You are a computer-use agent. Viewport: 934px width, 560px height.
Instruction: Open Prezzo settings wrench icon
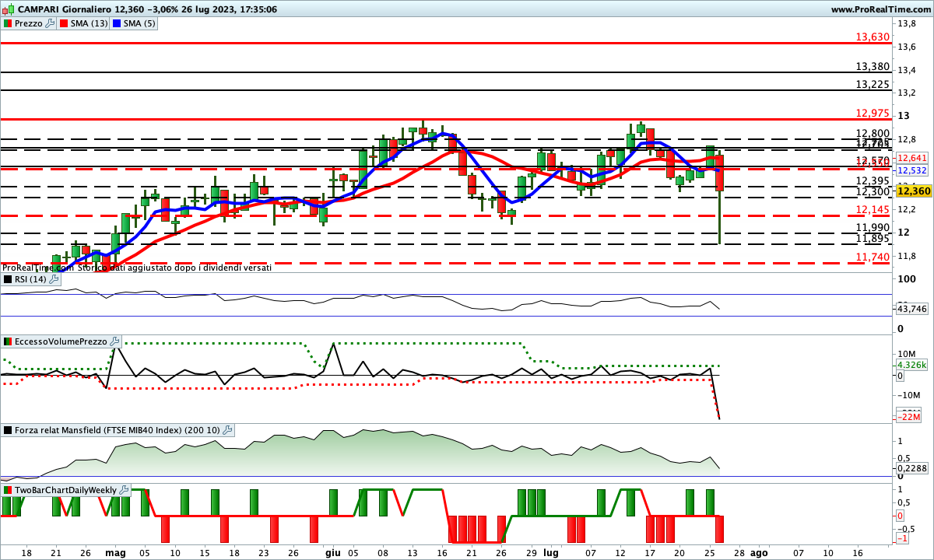(x=51, y=23)
